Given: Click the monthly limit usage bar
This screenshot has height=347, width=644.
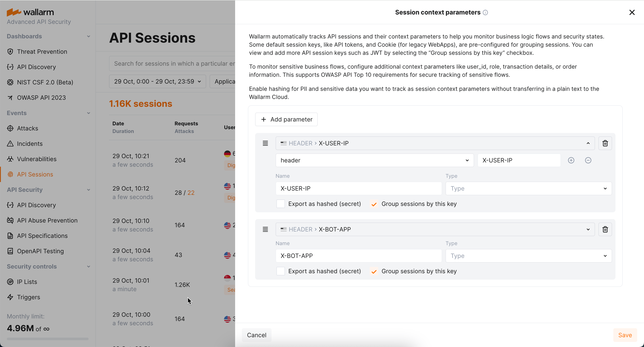Looking at the screenshot, I should 47,339.
